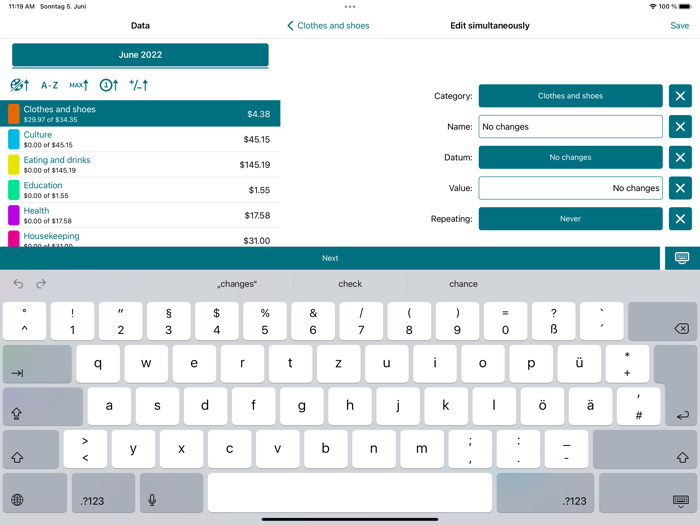The height and width of the screenshot is (525, 700).
Task: Tap the left shift key
Action: click(31, 449)
